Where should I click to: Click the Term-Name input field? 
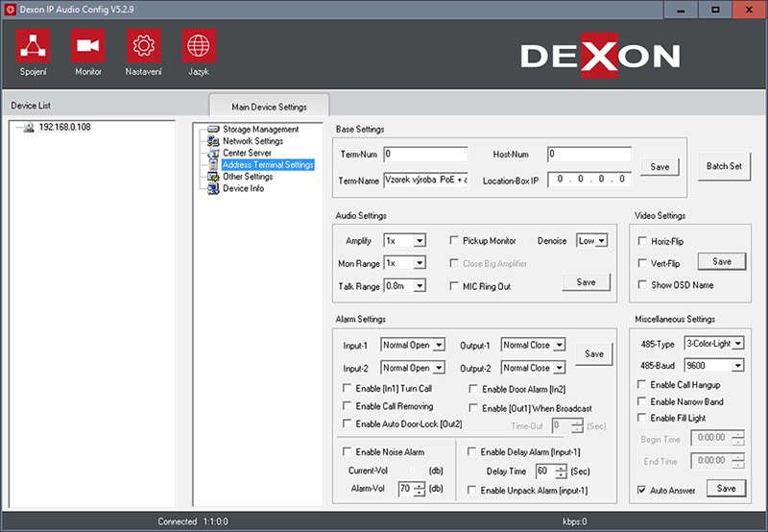(424, 179)
